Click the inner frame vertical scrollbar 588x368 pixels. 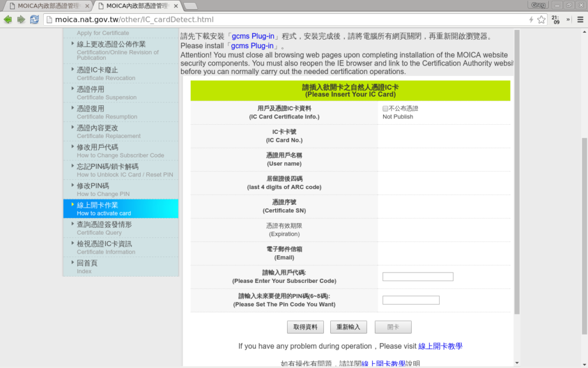coord(517,172)
